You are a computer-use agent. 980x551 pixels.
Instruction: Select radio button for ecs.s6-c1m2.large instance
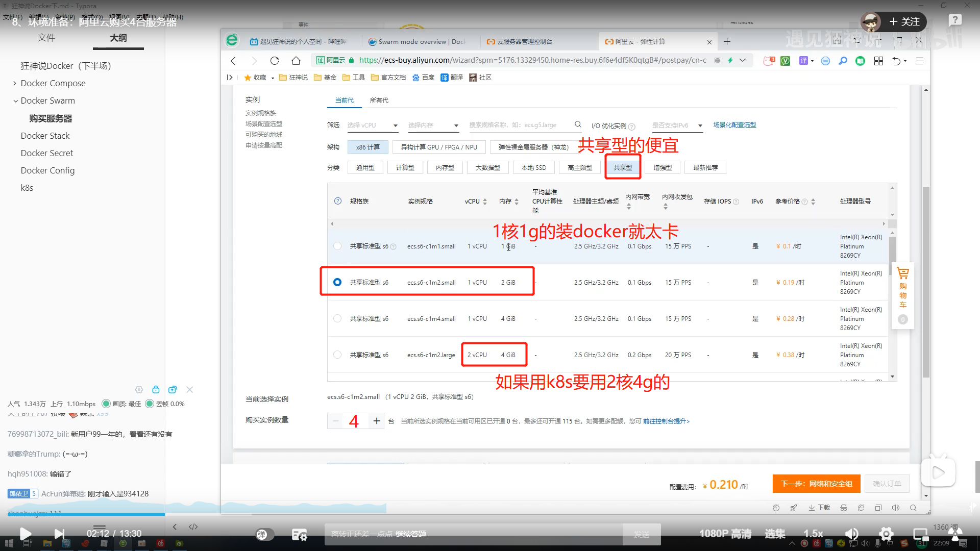point(338,355)
